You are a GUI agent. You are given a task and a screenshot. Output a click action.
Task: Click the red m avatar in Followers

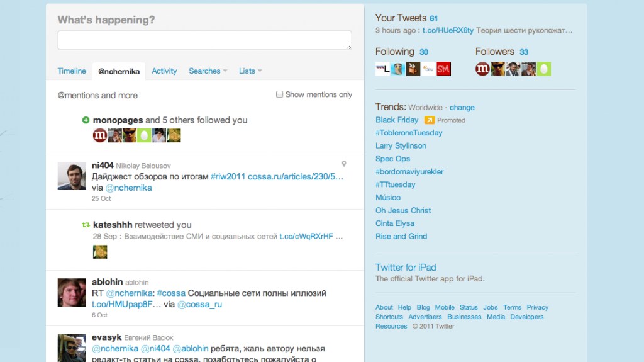482,69
